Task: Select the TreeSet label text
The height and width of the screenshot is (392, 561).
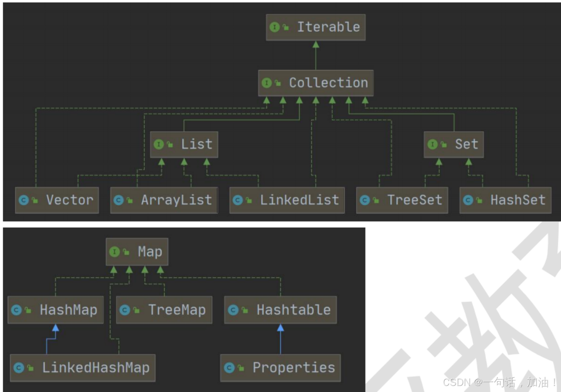Action: 415,200
